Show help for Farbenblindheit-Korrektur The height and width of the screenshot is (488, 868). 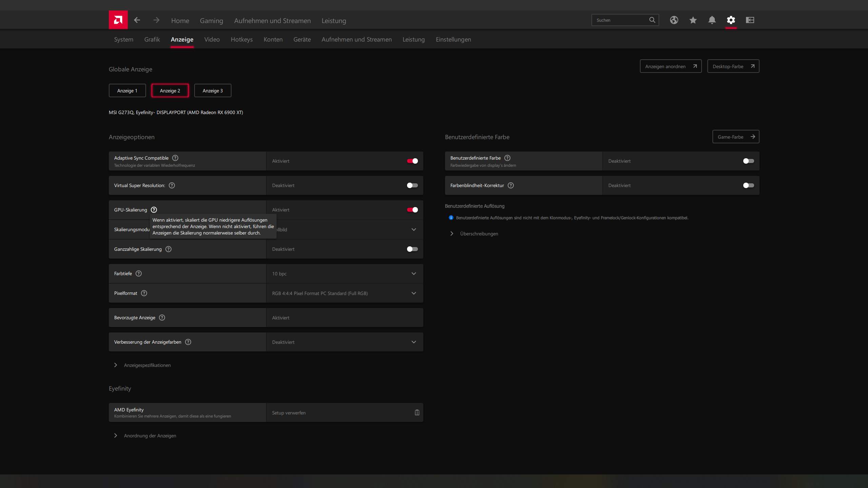point(511,185)
